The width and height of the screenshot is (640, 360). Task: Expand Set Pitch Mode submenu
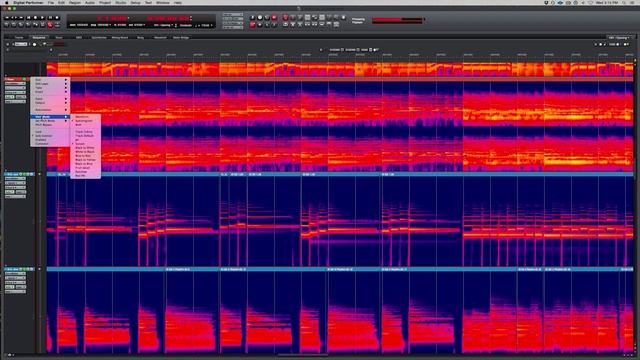pyautogui.click(x=50, y=121)
